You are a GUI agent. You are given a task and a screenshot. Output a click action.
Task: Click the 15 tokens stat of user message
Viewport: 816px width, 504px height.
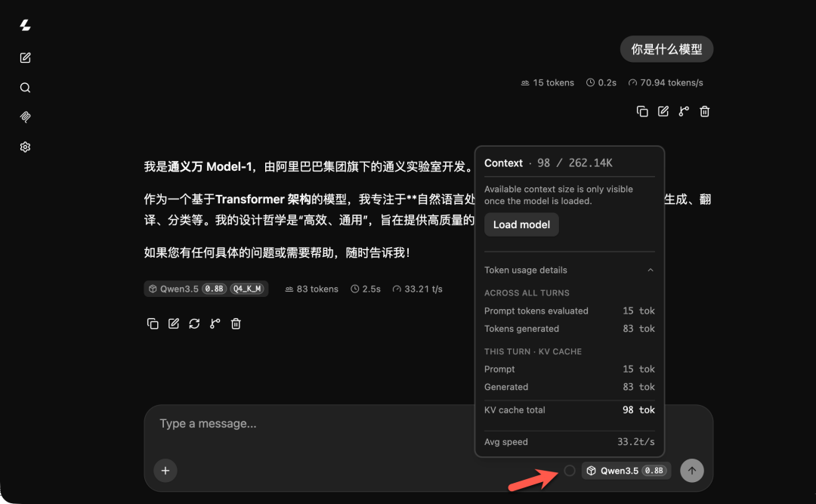point(548,83)
